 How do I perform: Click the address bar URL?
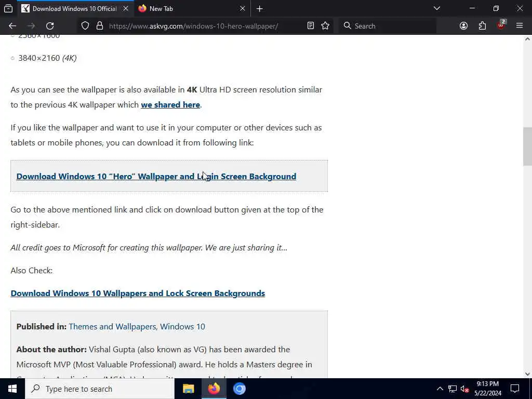(x=193, y=26)
